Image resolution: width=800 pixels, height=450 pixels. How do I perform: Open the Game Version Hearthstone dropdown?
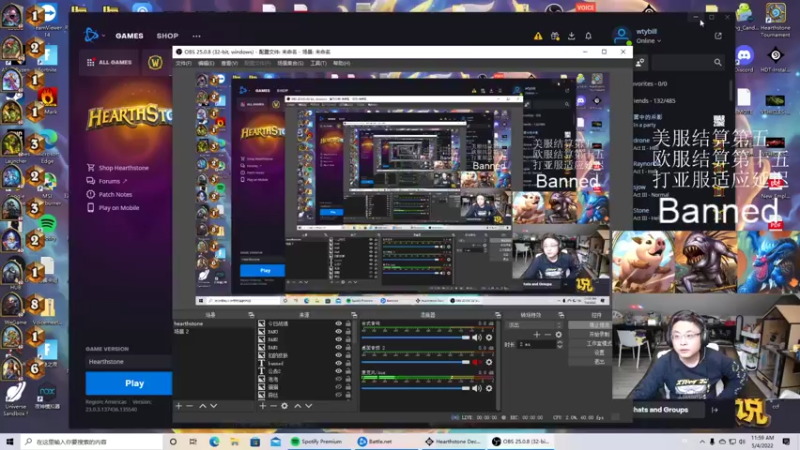coord(129,362)
